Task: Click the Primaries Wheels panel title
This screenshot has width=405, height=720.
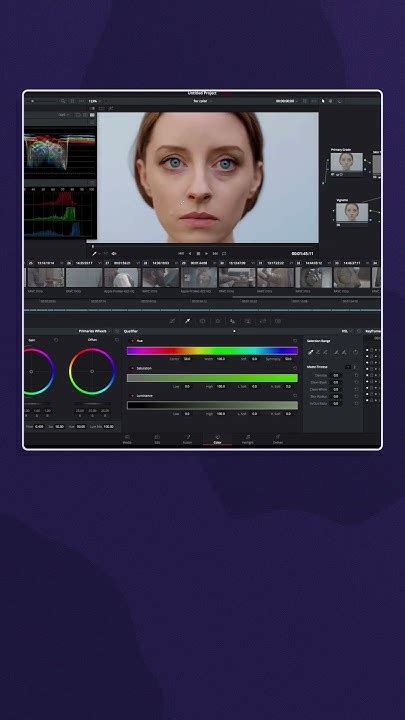Action: coord(92,331)
